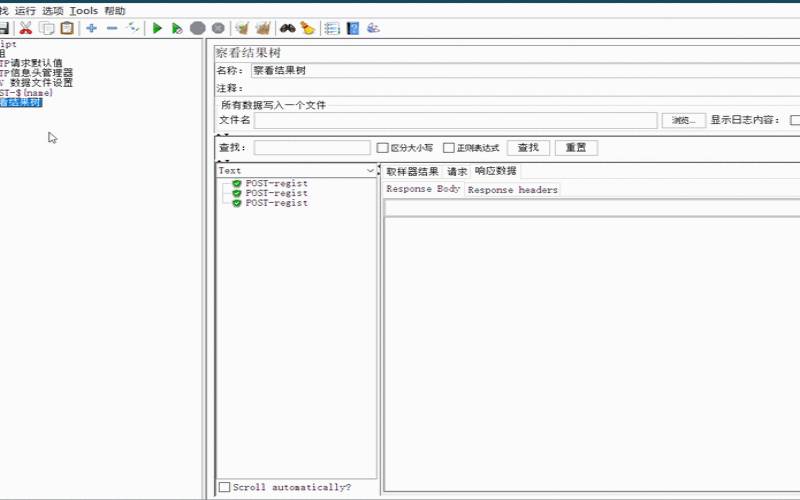Open Help with blue book icon
This screenshot has width=800, height=500.
353,28
